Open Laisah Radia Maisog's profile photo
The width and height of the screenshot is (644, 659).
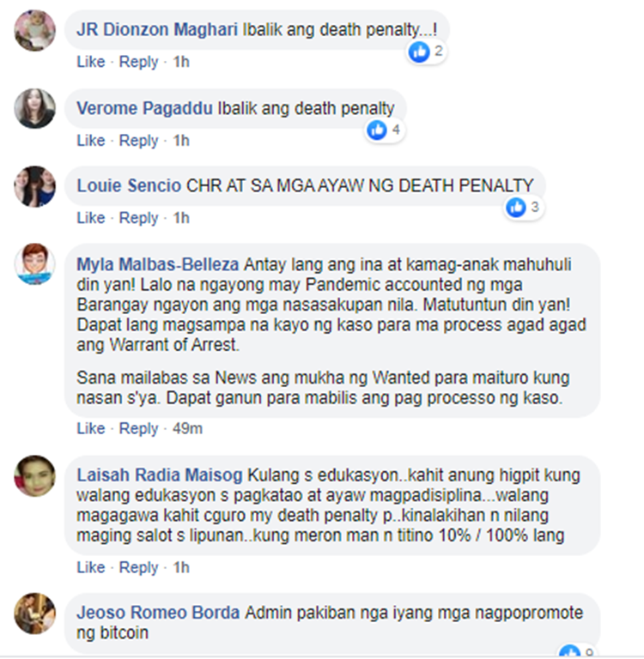[35, 475]
